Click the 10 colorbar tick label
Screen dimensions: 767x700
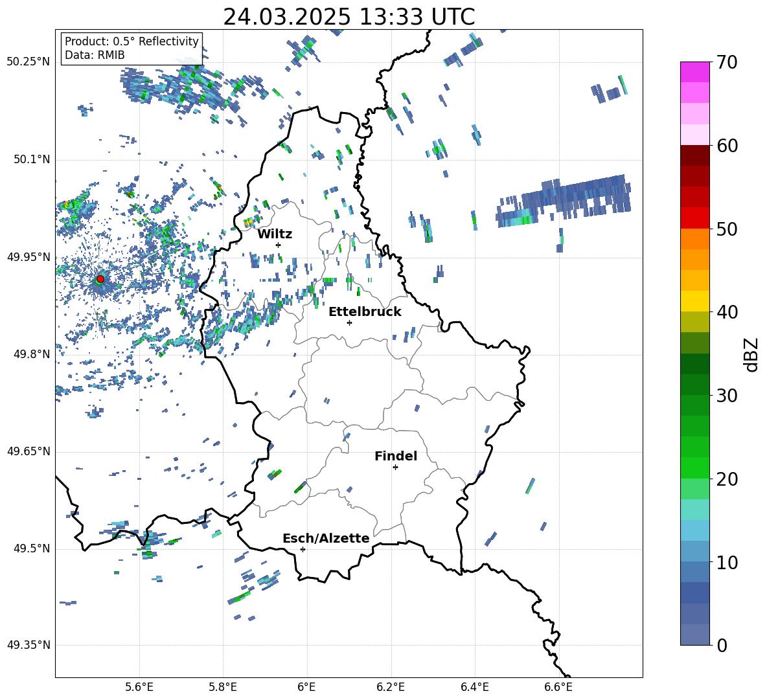[727, 563]
